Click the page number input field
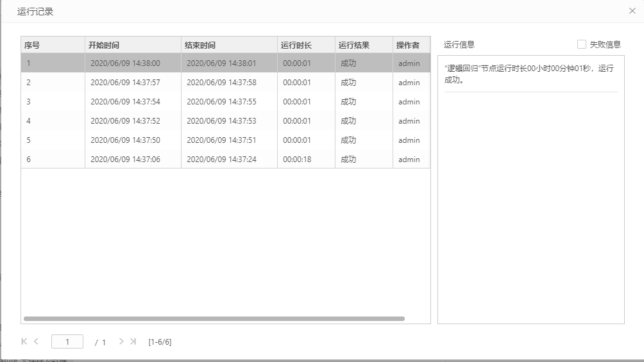This screenshot has width=644, height=362. point(67,342)
